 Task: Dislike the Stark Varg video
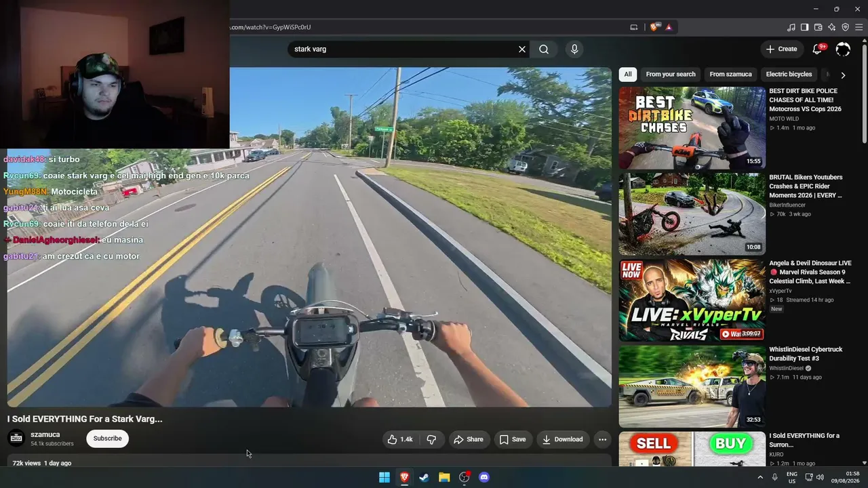point(431,439)
